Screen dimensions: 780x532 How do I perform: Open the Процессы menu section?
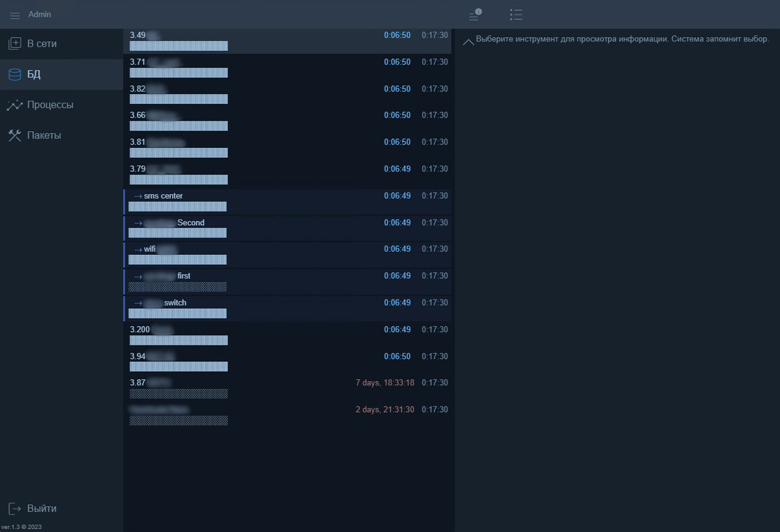(x=50, y=105)
